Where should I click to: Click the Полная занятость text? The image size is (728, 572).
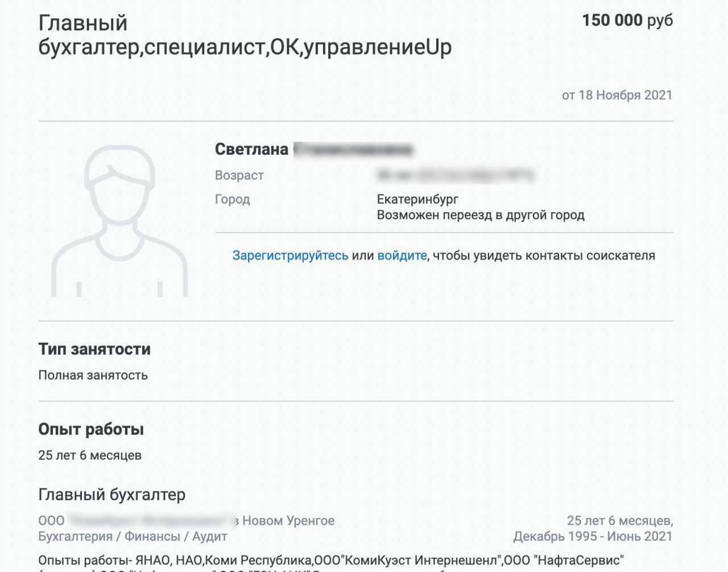click(x=93, y=375)
